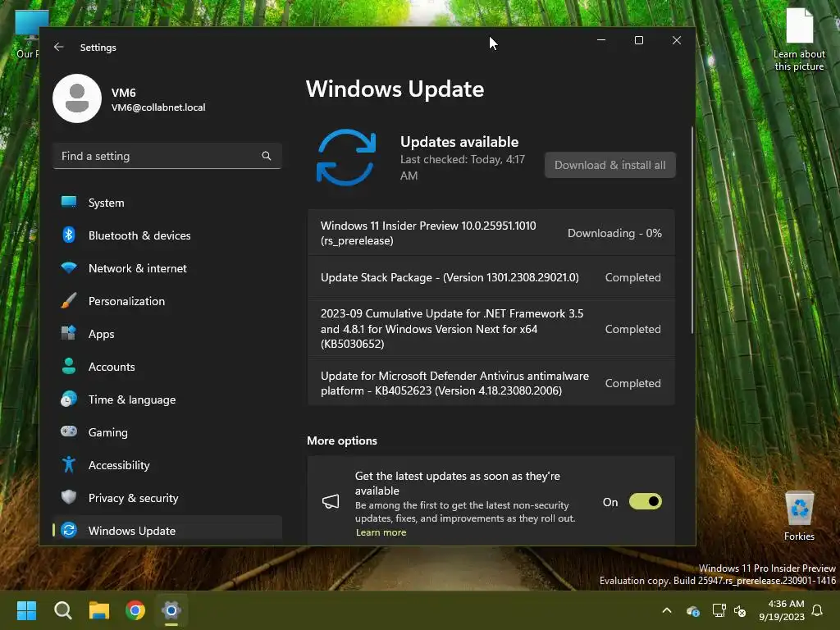Launch File Explorer from taskbar
This screenshot has height=630, width=840.
click(99, 610)
